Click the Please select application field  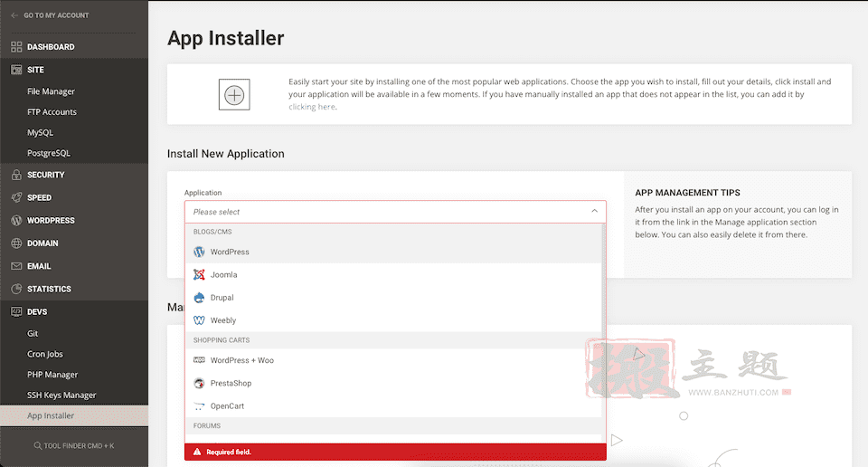(x=395, y=212)
